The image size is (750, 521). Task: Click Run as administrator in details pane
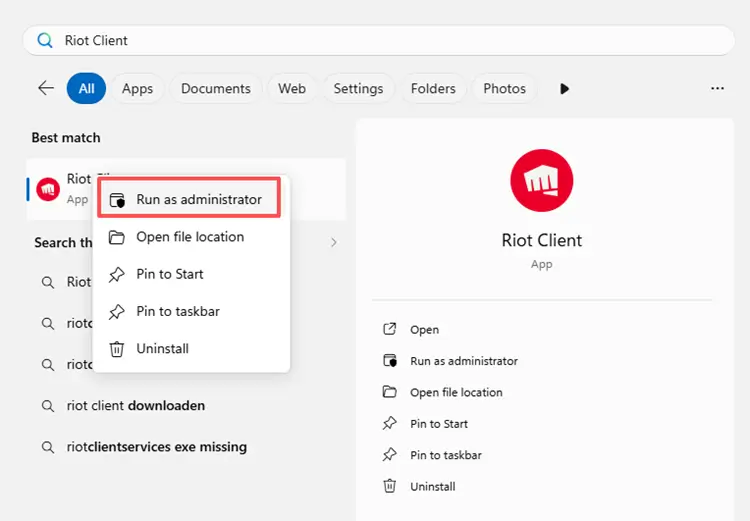[x=464, y=361]
